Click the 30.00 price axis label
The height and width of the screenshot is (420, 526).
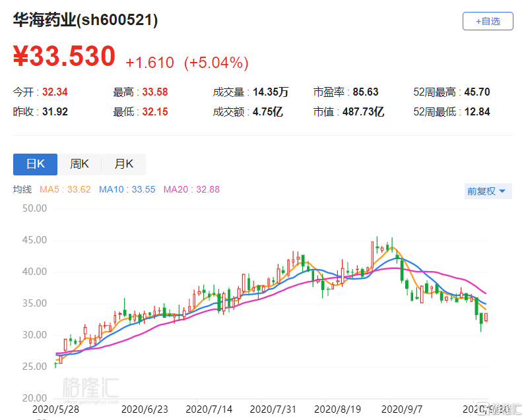pyautogui.click(x=34, y=335)
